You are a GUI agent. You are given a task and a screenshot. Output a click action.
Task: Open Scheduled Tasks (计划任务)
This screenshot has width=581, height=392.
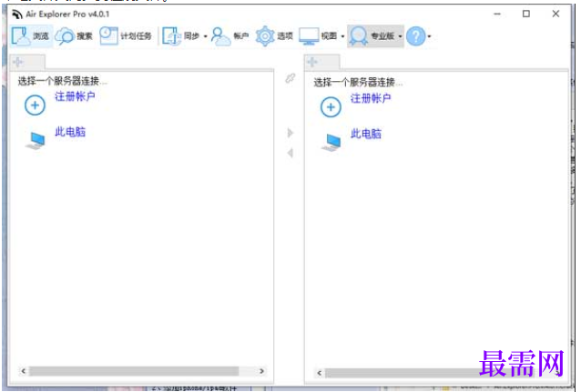(x=126, y=35)
